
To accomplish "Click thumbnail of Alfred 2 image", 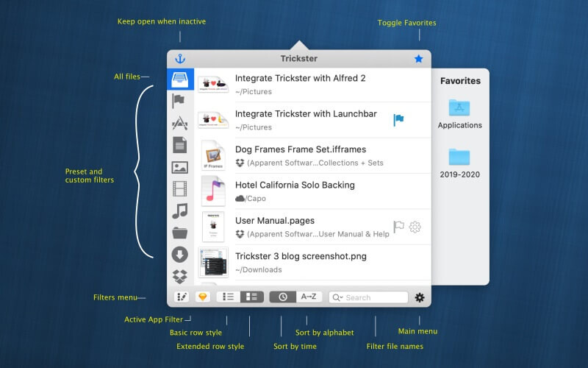I will pyautogui.click(x=213, y=84).
